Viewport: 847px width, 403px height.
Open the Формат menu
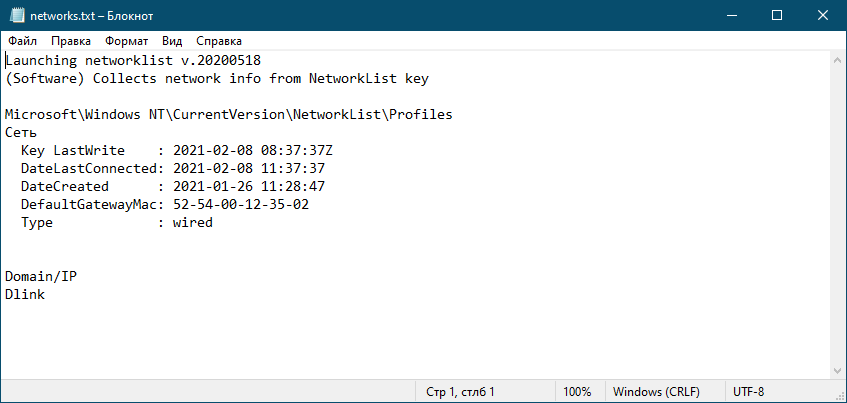coord(126,41)
